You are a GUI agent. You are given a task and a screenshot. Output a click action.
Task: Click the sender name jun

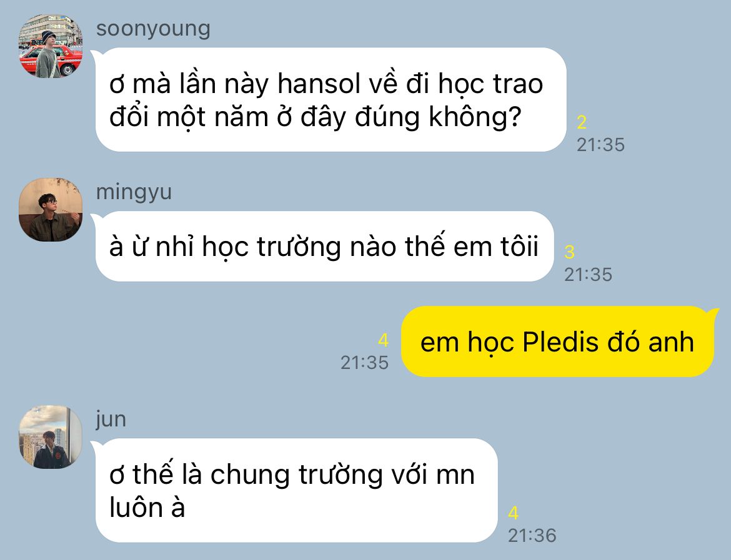pyautogui.click(x=111, y=420)
